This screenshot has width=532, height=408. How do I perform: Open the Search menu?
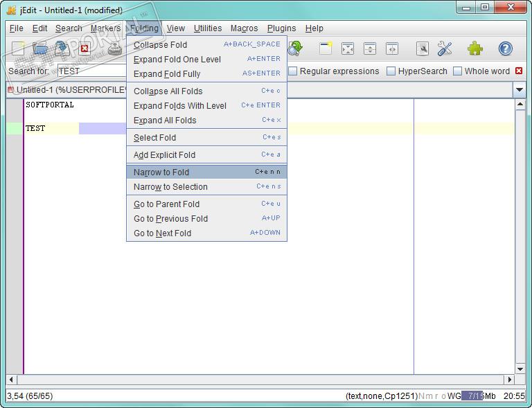(x=69, y=28)
